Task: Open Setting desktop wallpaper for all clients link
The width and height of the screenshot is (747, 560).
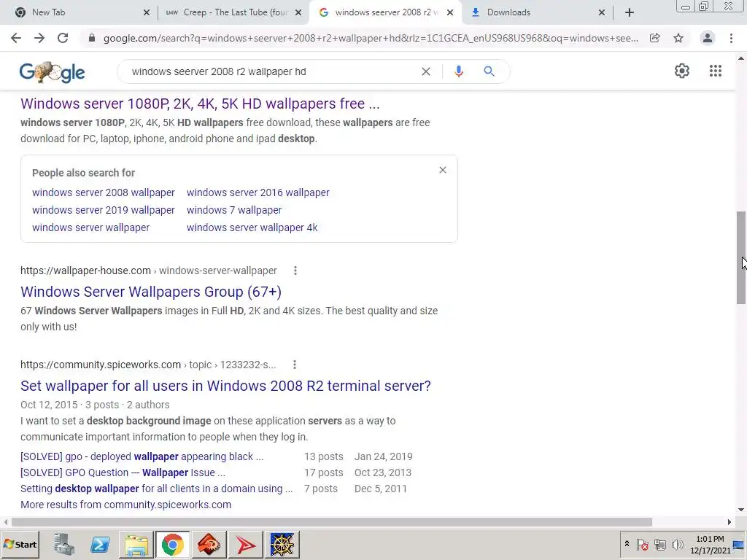Action: 156,489
